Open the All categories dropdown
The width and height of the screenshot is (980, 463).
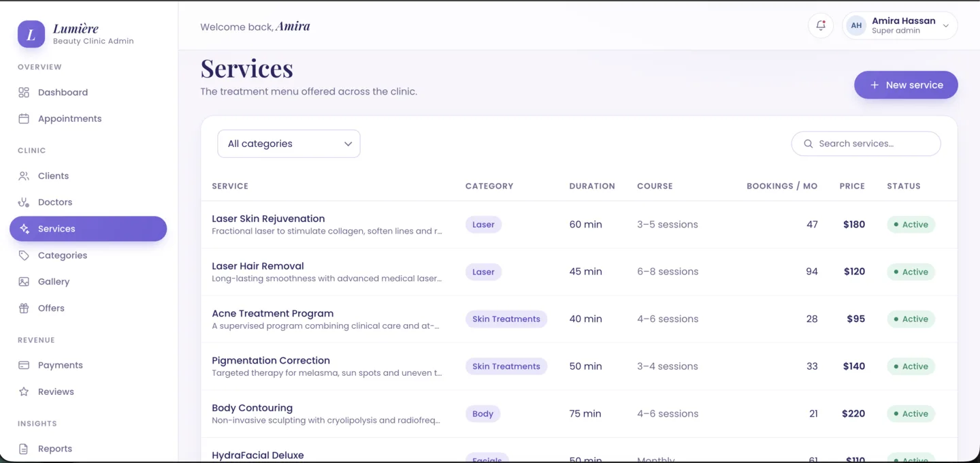coord(289,144)
